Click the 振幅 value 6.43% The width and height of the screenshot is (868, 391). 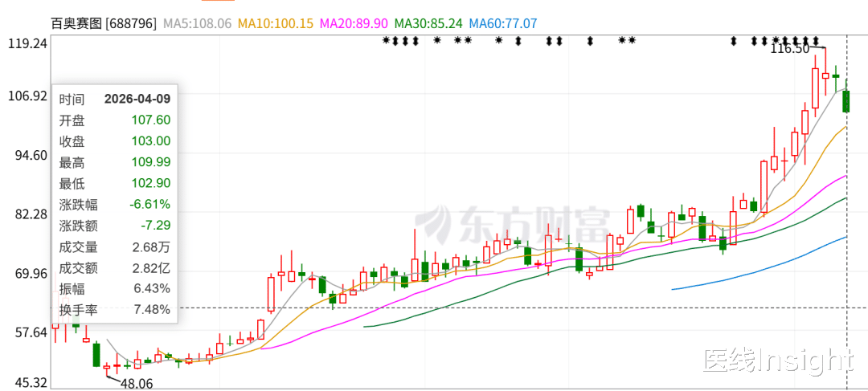click(x=152, y=289)
